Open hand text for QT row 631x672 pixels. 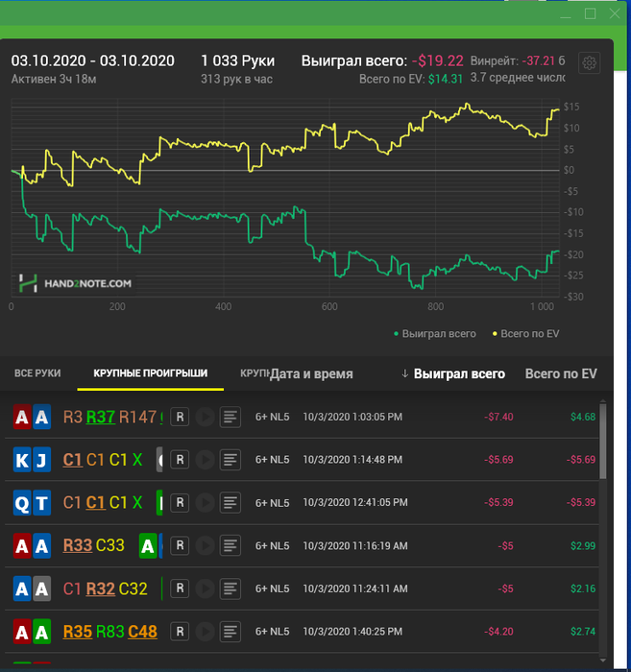[231, 503]
